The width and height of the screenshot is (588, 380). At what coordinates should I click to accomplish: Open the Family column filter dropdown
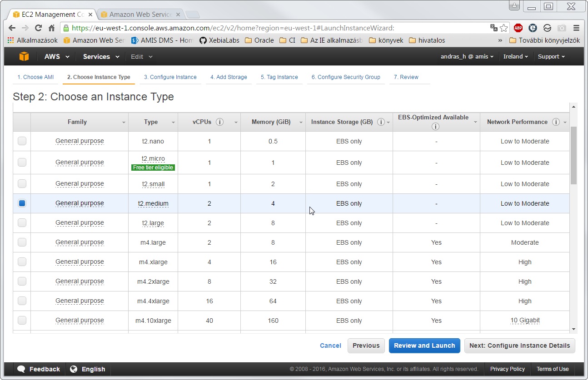[124, 123]
